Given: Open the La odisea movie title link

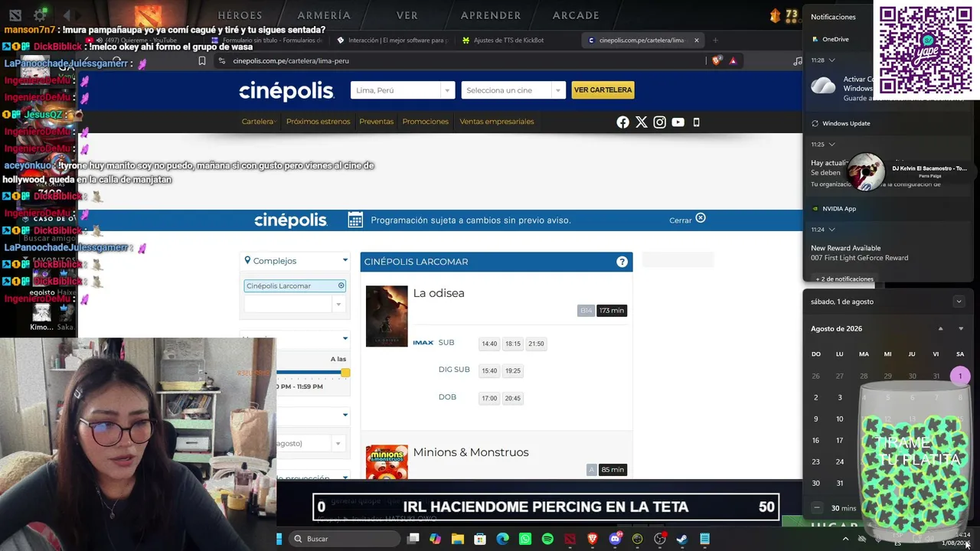Looking at the screenshot, I should tap(439, 293).
